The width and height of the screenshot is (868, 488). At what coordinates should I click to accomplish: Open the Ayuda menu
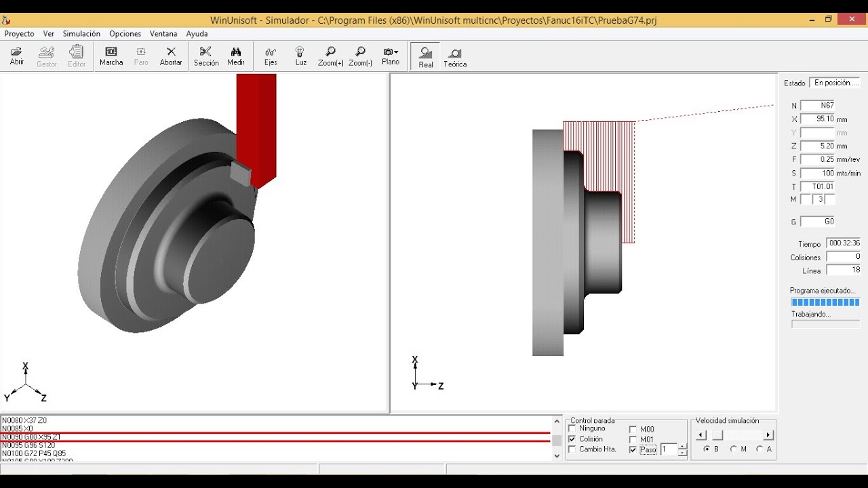coord(197,34)
